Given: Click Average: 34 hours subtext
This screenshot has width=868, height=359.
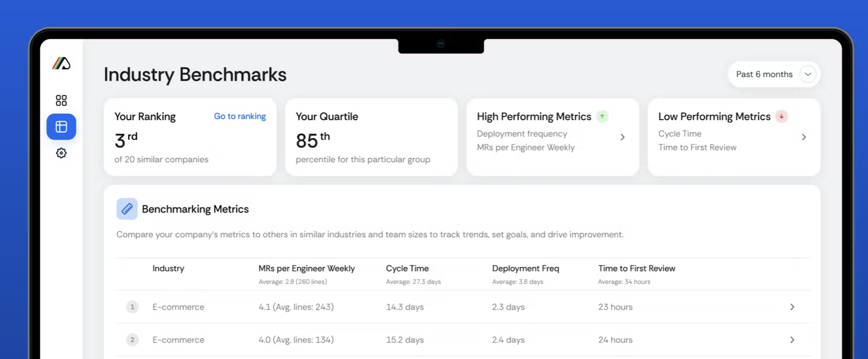Looking at the screenshot, I should click(x=624, y=281).
